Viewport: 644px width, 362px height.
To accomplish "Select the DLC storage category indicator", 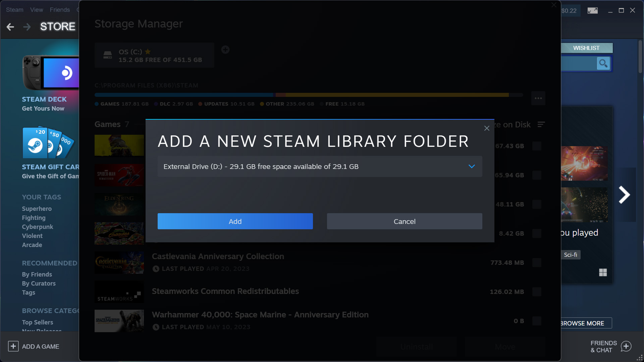I will tap(157, 104).
